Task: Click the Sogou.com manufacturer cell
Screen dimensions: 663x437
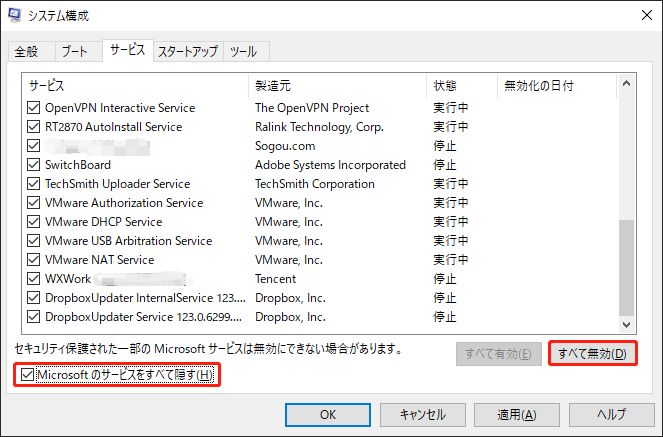Action: click(x=285, y=146)
